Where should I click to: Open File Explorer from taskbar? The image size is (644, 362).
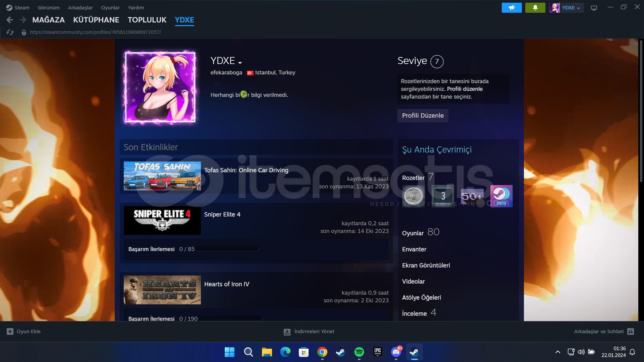[267, 352]
